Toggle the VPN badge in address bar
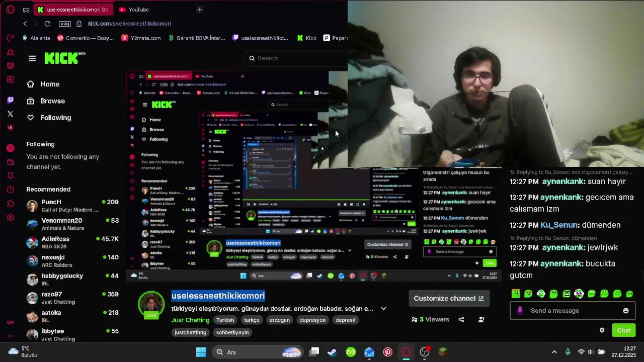The height and width of the screenshot is (362, 644). point(65,24)
